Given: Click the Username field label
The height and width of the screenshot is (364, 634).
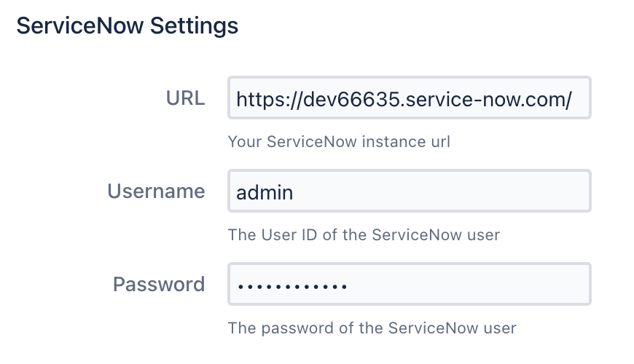Looking at the screenshot, I should pos(156,191).
